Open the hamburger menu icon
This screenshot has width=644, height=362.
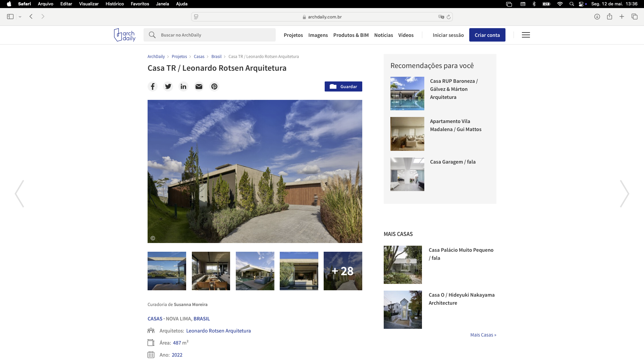[x=526, y=35]
